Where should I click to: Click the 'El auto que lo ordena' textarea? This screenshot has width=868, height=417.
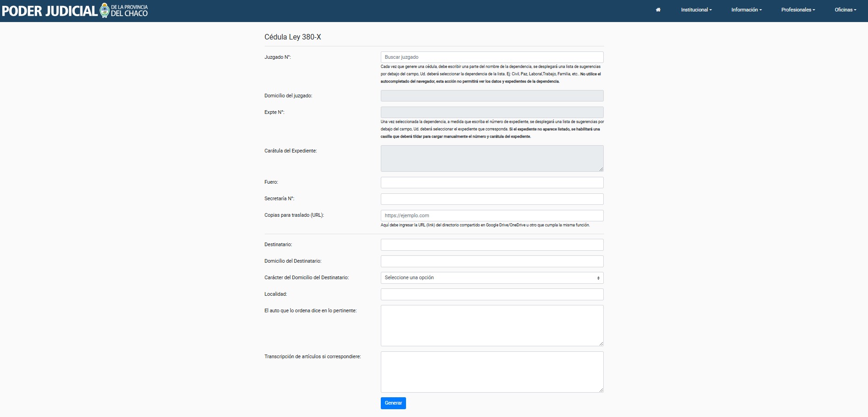coord(492,325)
